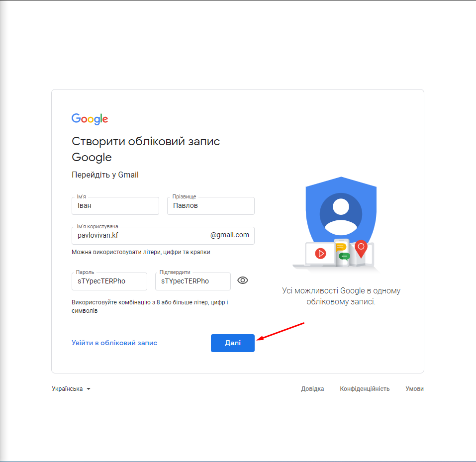476x462 pixels.
Task: Focus the Прізвище last name field
Action: tap(211, 206)
